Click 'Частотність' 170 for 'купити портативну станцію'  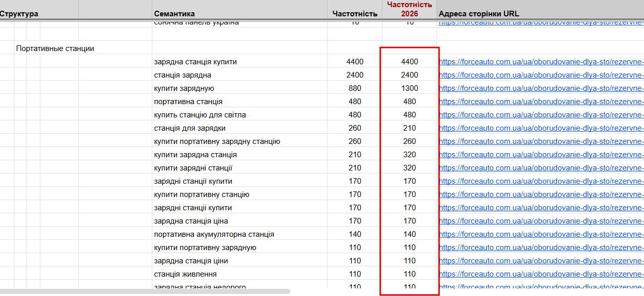coord(355,194)
